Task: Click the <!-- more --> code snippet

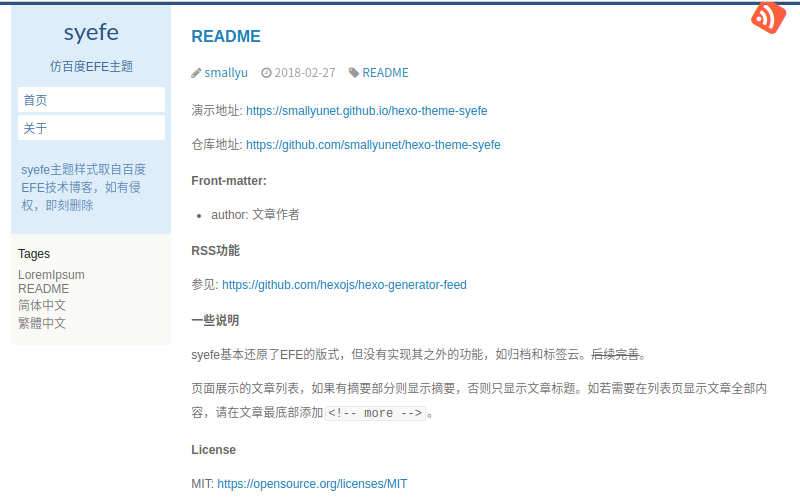Action: coord(375,413)
